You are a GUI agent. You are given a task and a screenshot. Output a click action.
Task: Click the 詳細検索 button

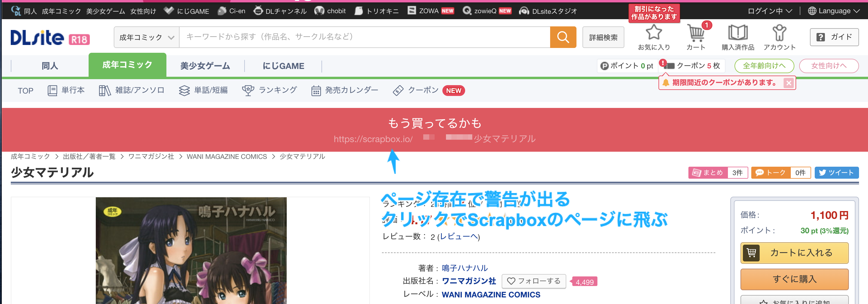603,37
